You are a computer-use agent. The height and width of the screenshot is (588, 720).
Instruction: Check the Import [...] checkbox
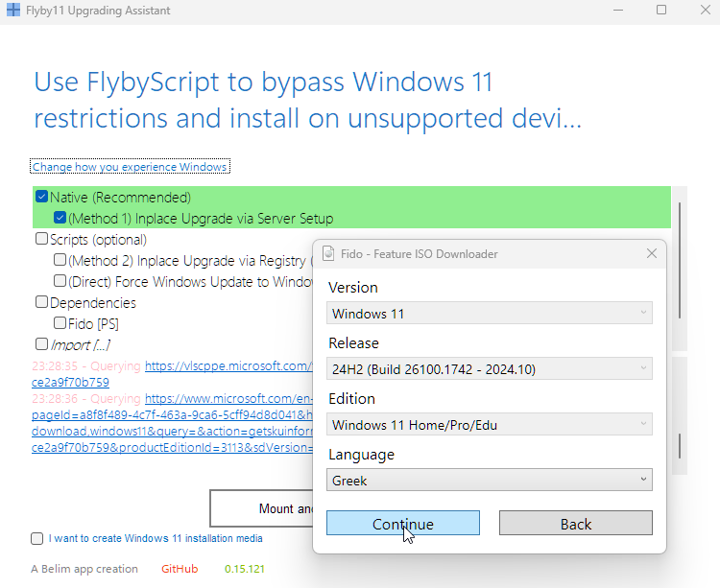click(x=41, y=344)
